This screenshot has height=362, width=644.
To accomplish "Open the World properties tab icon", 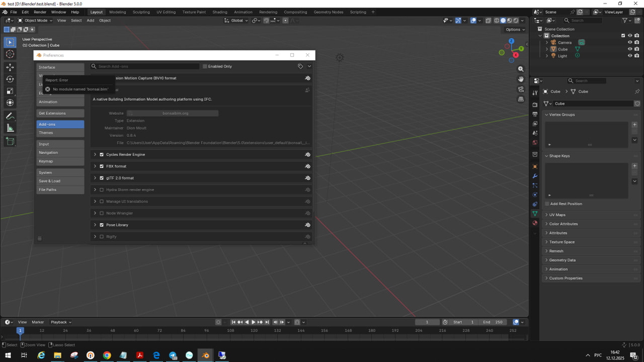I will coord(535,143).
